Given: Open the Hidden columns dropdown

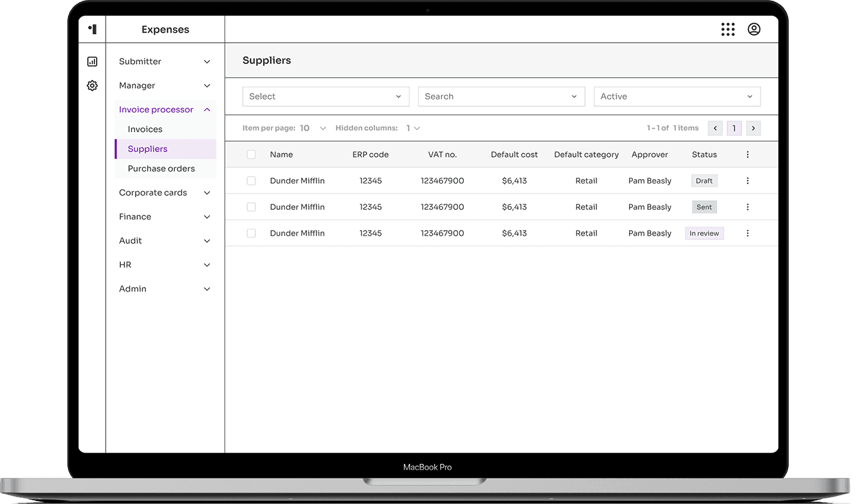Looking at the screenshot, I should (x=413, y=128).
